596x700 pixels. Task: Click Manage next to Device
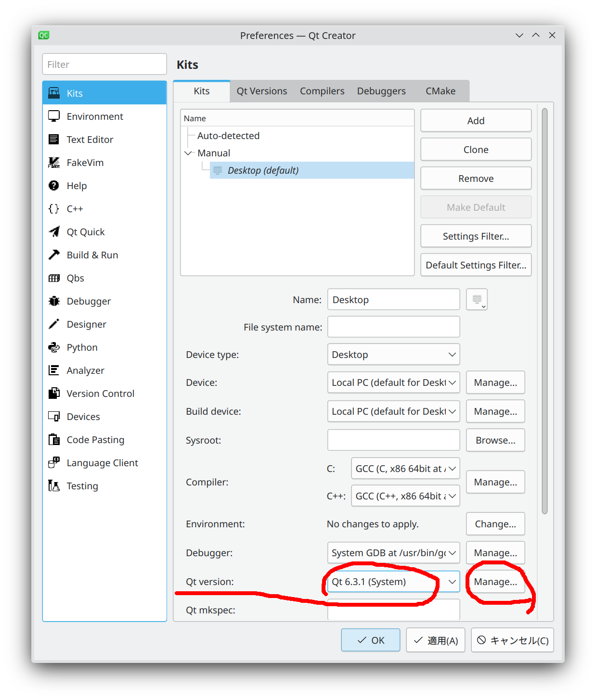click(495, 382)
